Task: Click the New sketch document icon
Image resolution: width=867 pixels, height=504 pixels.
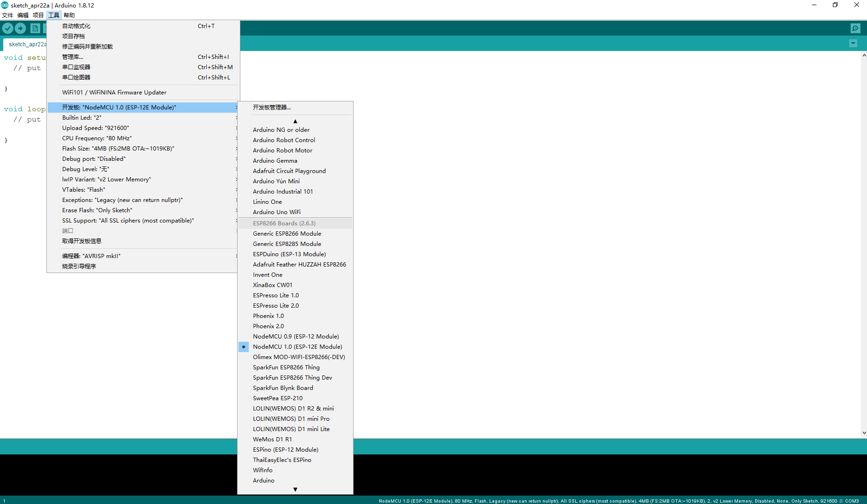Action: 35,29
